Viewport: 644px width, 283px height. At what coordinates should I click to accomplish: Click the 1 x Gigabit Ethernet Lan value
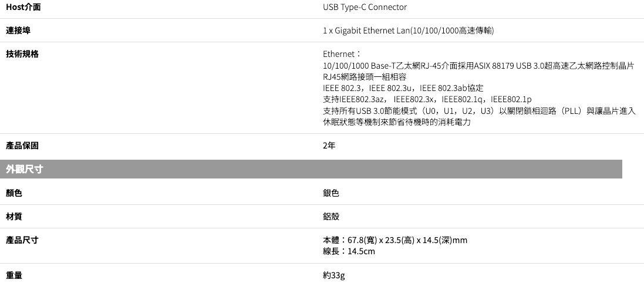(x=408, y=30)
